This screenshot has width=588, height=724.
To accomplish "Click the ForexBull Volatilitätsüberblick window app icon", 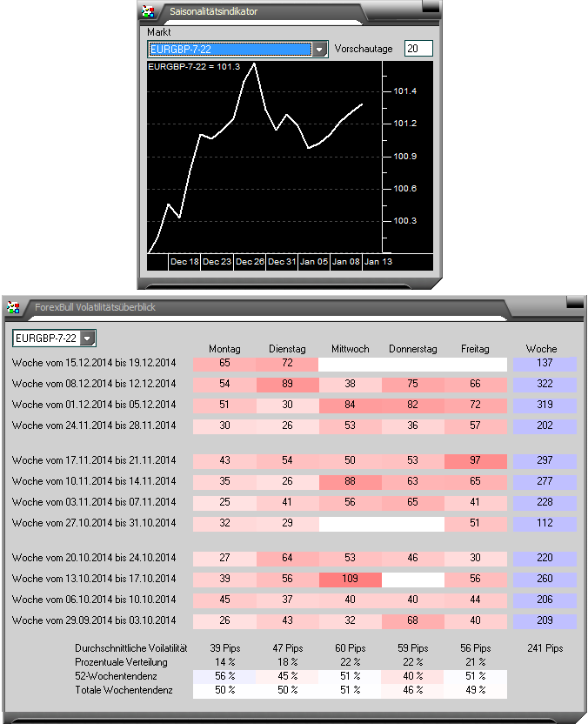I will tap(13, 307).
